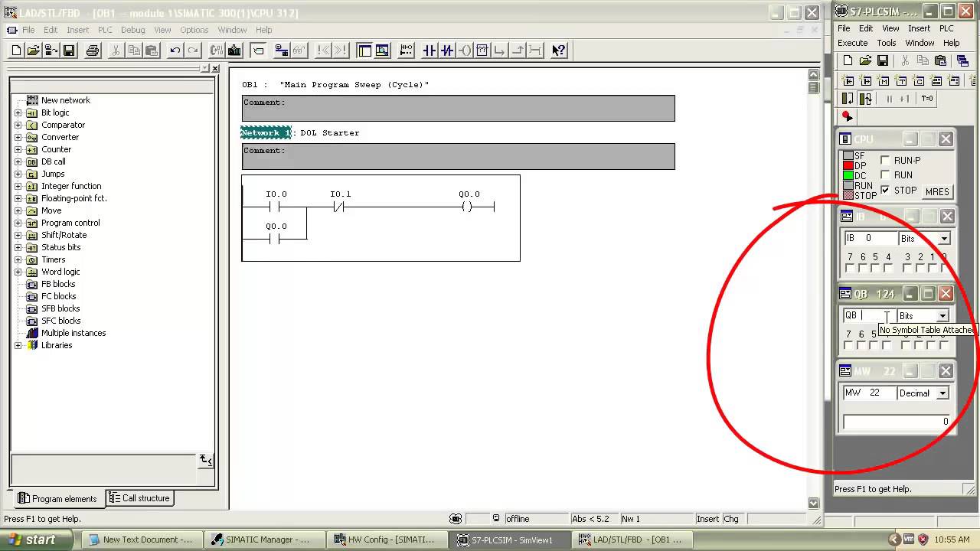Screen dimensions: 980x551
Task: Switch to SIMATIC Manager taskbar button
Action: click(x=264, y=540)
